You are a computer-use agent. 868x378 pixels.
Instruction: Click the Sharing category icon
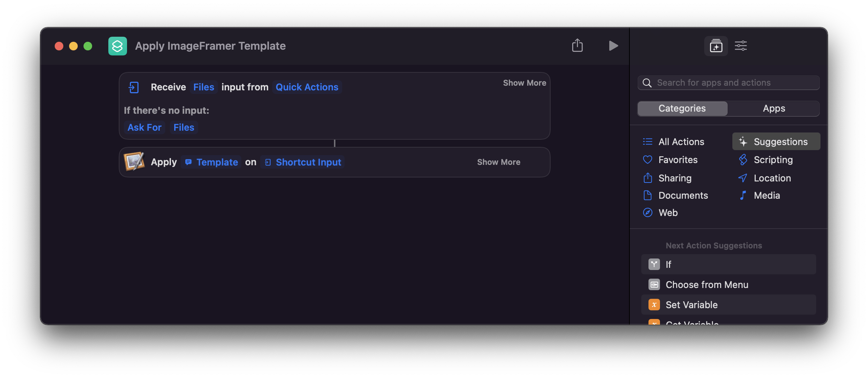[x=647, y=178]
